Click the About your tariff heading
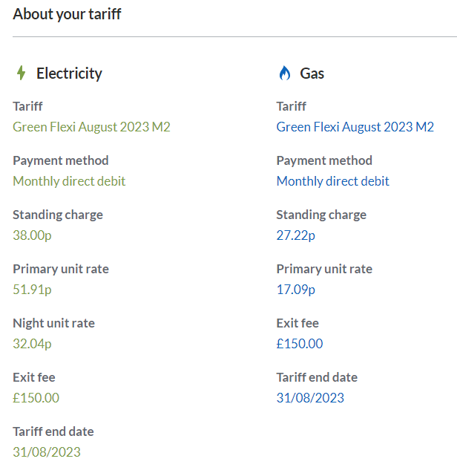The width and height of the screenshot is (457, 476). [x=67, y=14]
